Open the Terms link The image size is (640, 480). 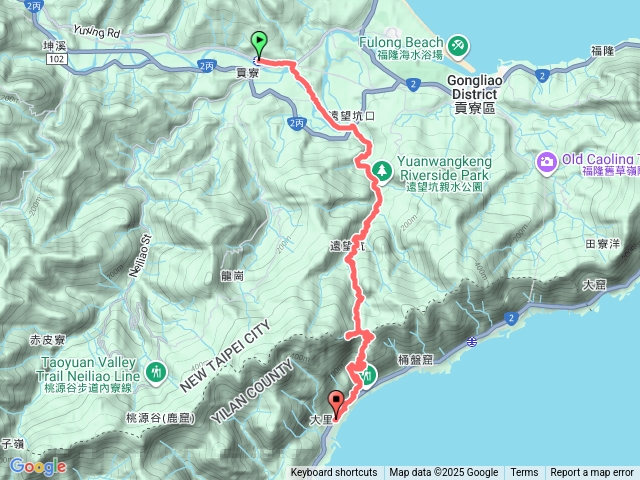[x=524, y=473]
